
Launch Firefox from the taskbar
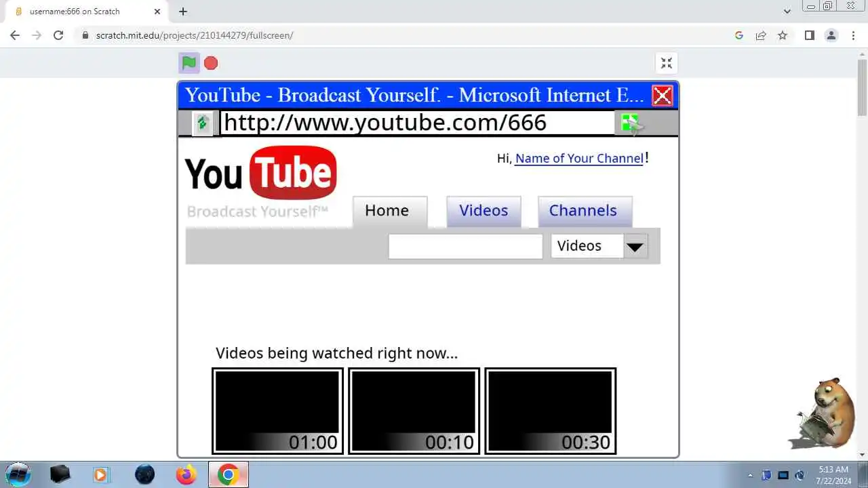[x=186, y=474]
